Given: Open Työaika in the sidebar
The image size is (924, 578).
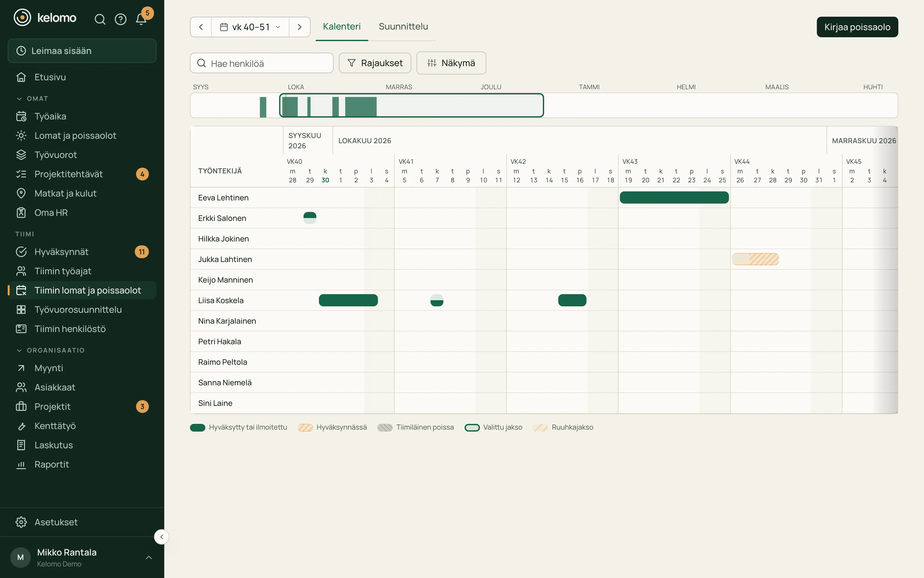Looking at the screenshot, I should pos(82,116).
